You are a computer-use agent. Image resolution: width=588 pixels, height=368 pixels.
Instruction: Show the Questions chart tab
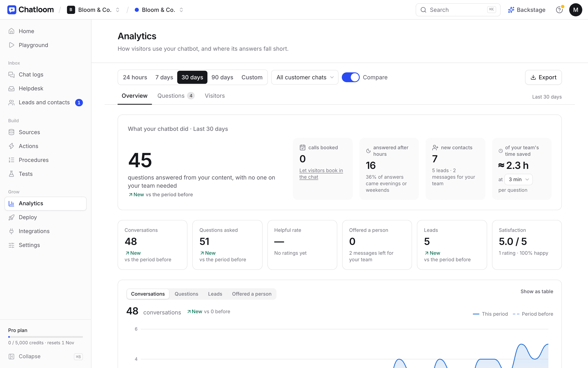[186, 294]
